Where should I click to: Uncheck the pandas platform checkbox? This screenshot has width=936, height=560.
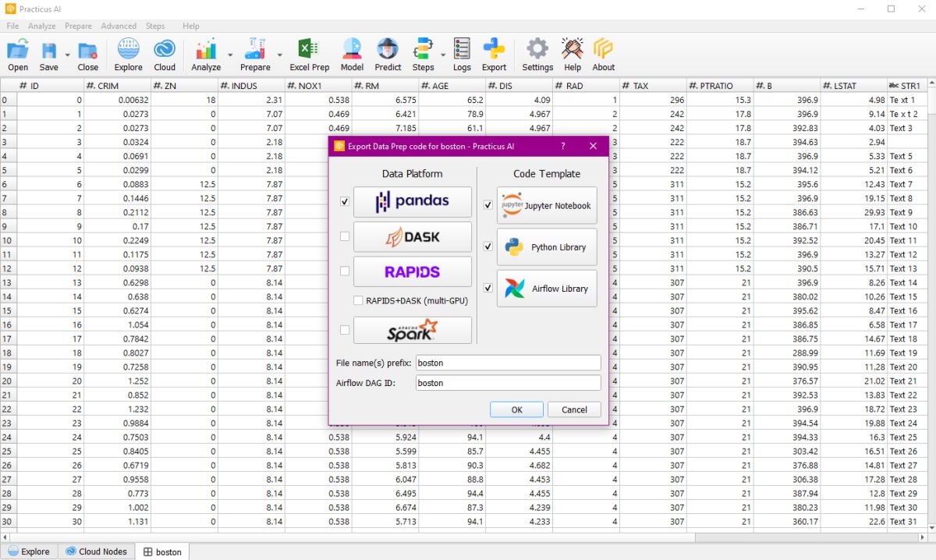pyautogui.click(x=345, y=201)
